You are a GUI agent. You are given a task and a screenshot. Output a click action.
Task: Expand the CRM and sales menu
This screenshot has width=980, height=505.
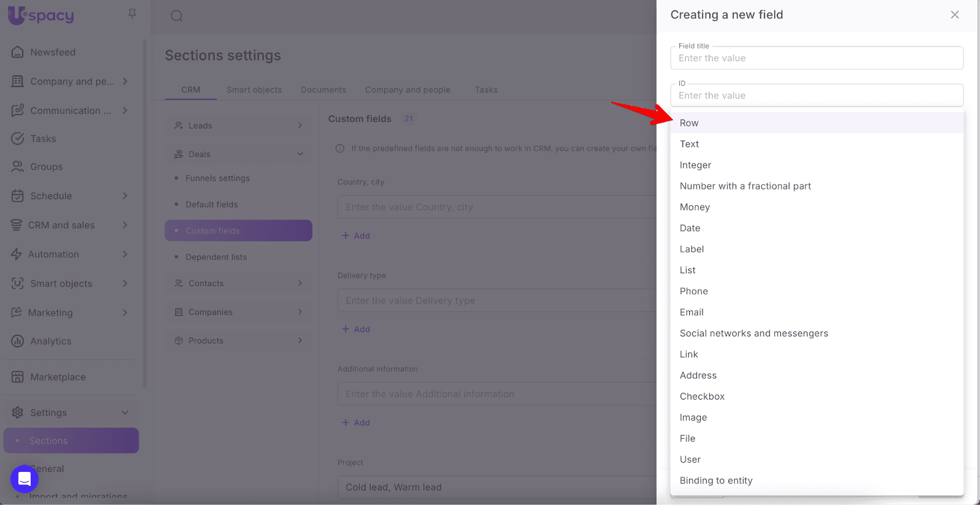coord(124,225)
